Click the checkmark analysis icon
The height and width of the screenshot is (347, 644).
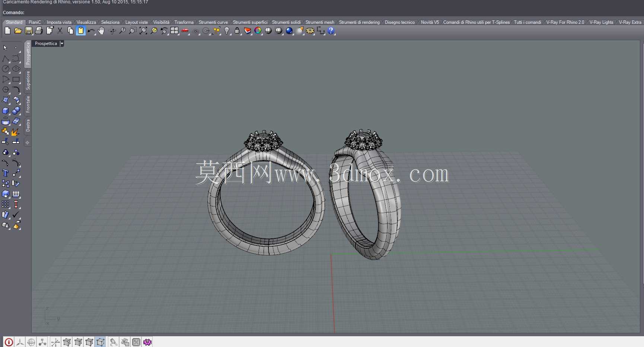[x=16, y=215]
